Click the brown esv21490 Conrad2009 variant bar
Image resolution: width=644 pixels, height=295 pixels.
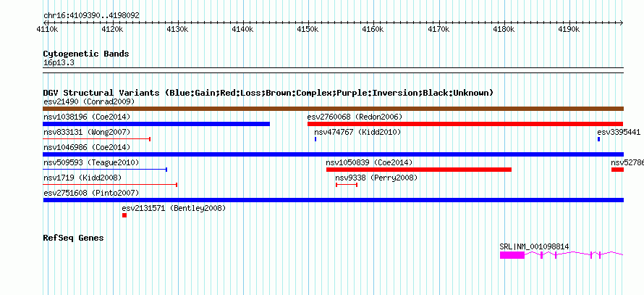click(x=333, y=109)
